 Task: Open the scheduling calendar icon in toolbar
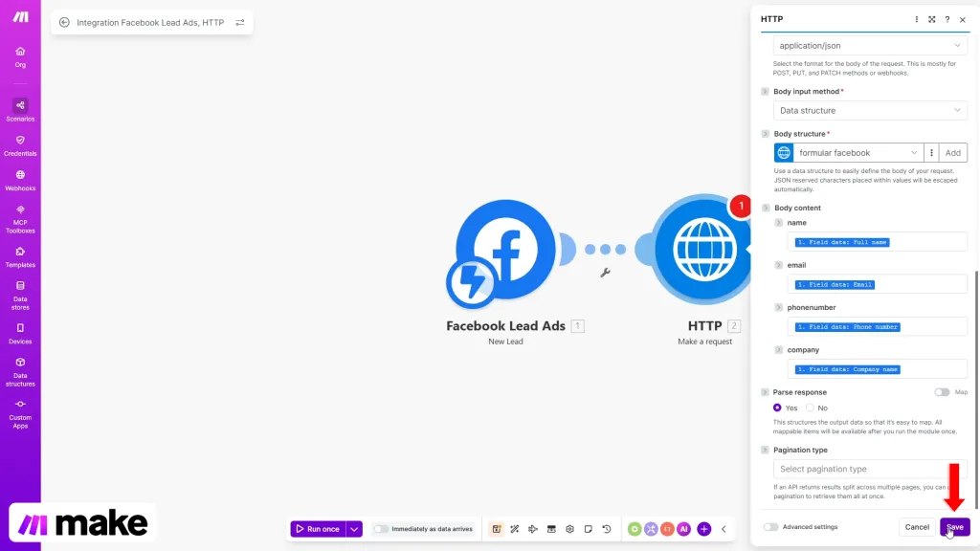click(497, 529)
